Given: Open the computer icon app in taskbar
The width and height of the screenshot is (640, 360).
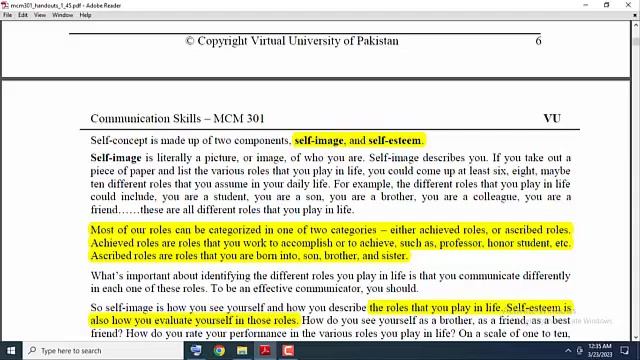Looking at the screenshot, I should pos(196,351).
